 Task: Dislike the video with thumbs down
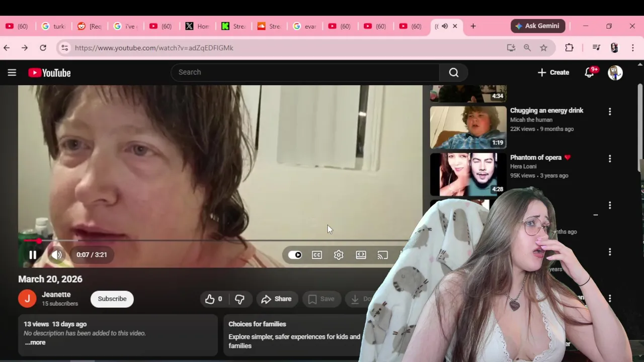point(240,299)
